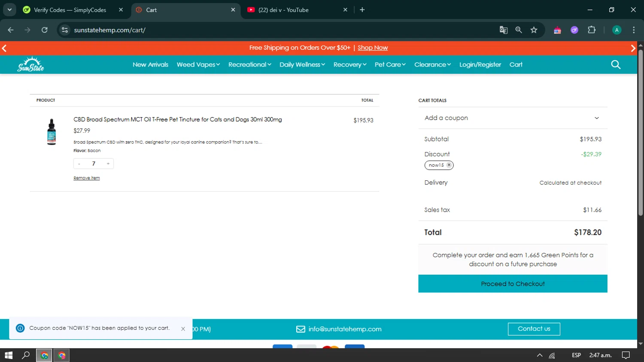Click the ESP language indicator
This screenshot has width=644, height=362.
576,355
